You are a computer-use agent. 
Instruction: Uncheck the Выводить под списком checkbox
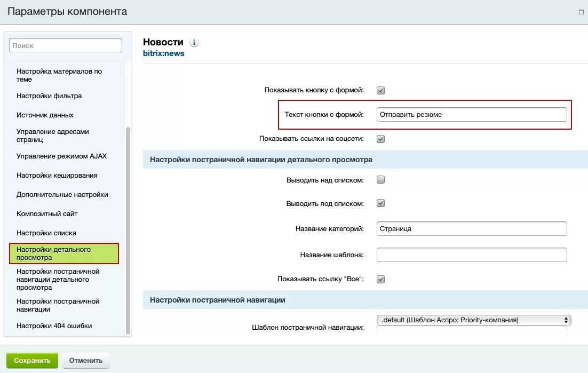pos(380,203)
